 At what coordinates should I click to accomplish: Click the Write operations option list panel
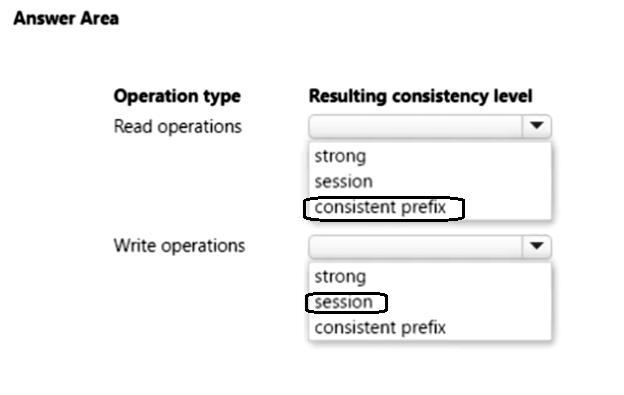[x=430, y=301]
